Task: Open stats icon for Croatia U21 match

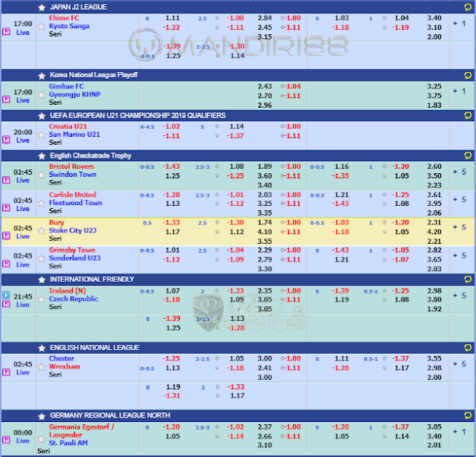Action: click(6, 140)
